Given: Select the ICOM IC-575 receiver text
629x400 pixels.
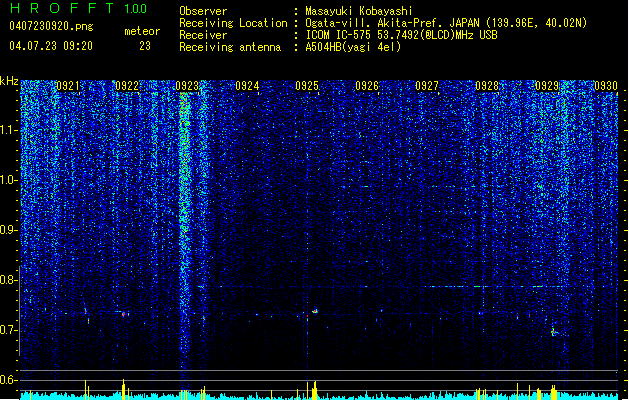Looking at the screenshot, I should [401, 35].
